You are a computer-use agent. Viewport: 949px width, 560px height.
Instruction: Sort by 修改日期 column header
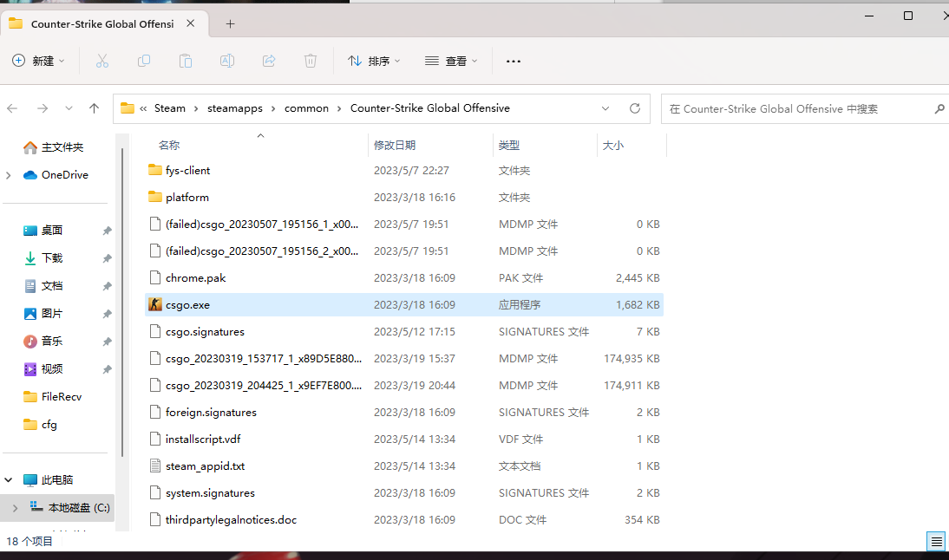coord(395,145)
